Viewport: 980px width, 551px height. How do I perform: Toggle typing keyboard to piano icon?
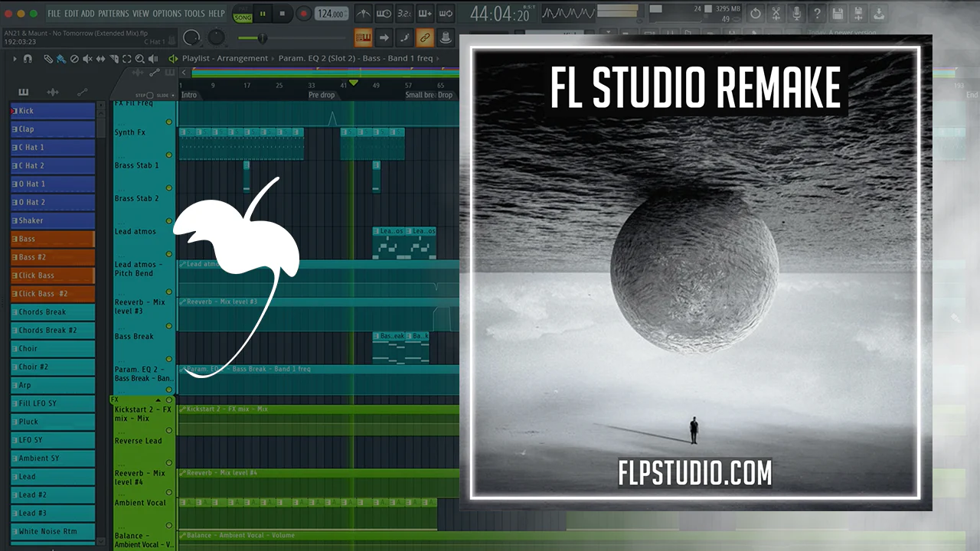pyautogui.click(x=364, y=37)
